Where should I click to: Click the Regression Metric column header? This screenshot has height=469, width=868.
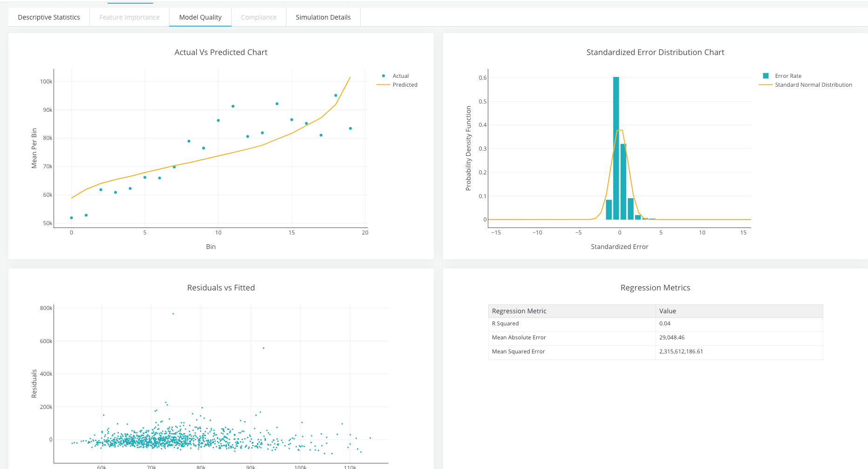(519, 311)
